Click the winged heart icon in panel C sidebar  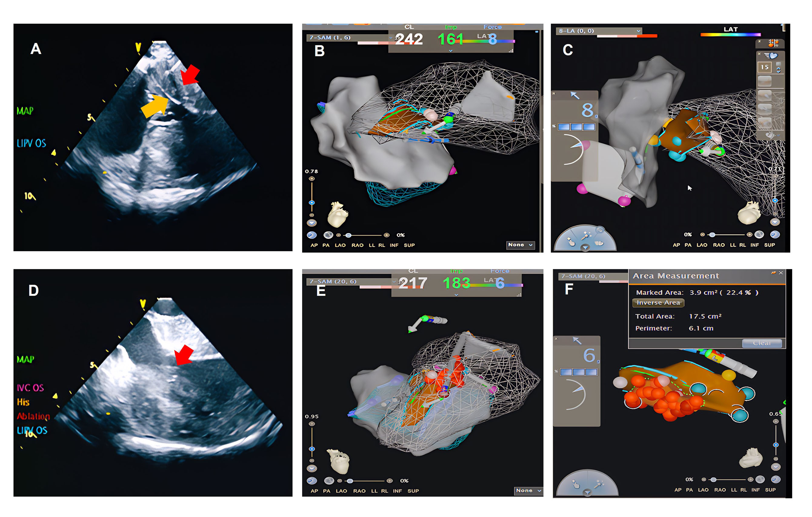tap(771, 55)
